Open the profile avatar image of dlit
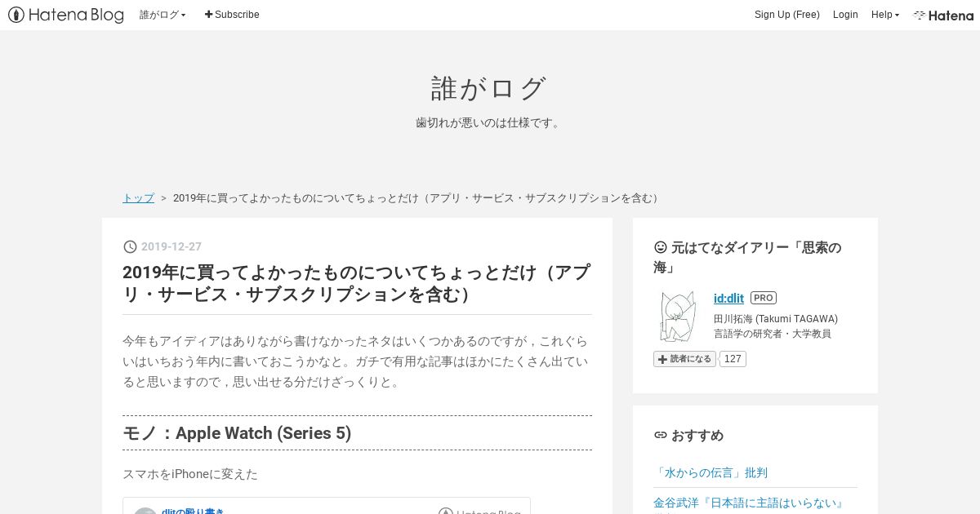 678,316
